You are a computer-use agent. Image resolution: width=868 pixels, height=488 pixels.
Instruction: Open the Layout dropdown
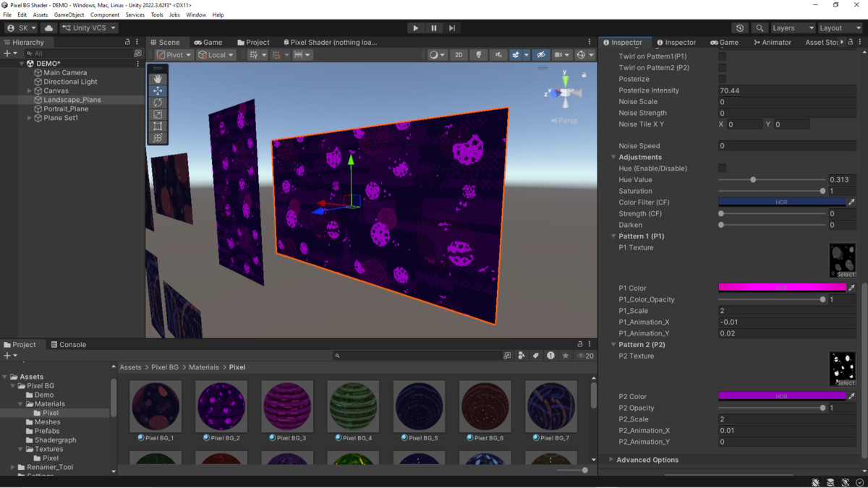[839, 28]
